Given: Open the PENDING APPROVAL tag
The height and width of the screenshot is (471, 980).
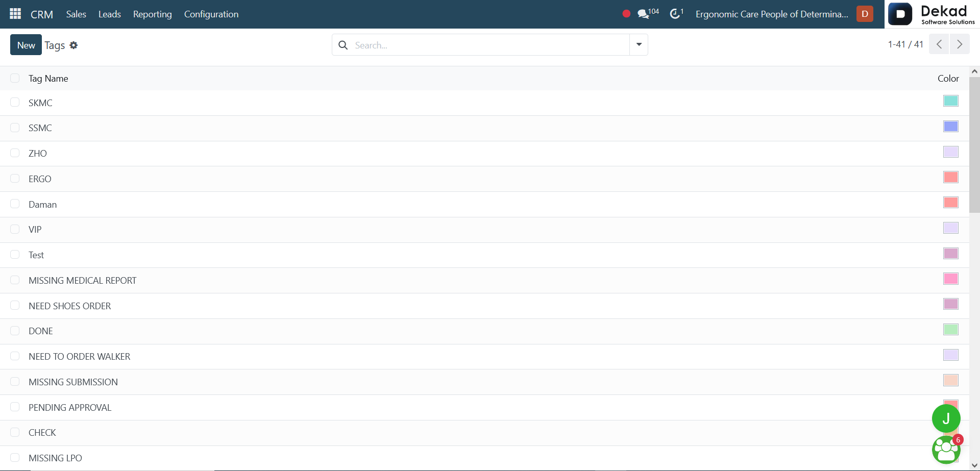Looking at the screenshot, I should [70, 408].
